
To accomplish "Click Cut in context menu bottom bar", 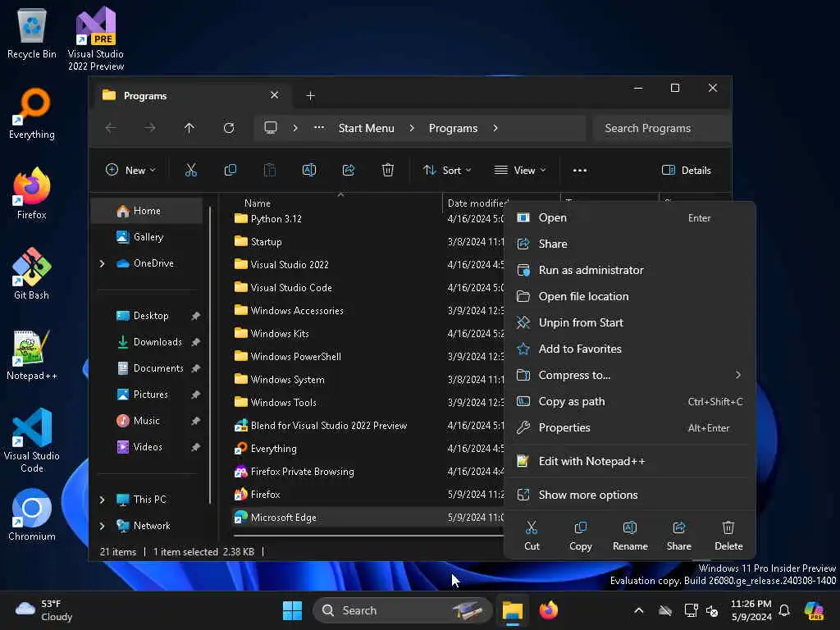I will click(532, 535).
